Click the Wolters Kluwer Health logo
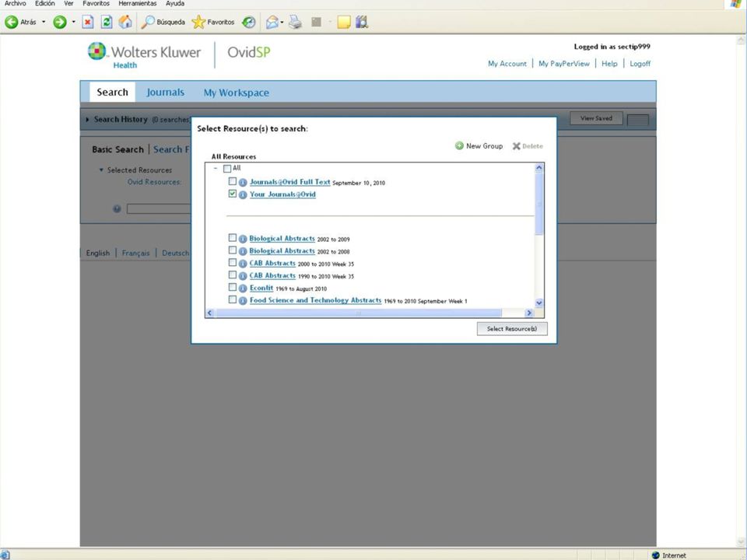Image resolution: width=747 pixels, height=560 pixels. (145, 54)
